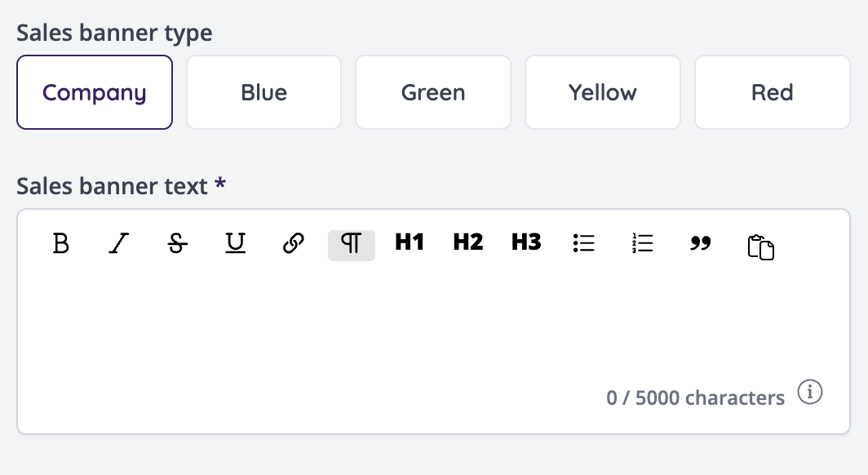
Task: Toggle bold text formatting
Action: 60,244
